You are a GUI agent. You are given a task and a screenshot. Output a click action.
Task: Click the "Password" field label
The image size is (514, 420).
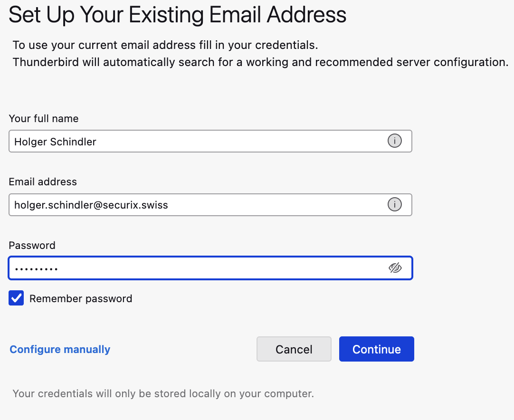click(32, 246)
